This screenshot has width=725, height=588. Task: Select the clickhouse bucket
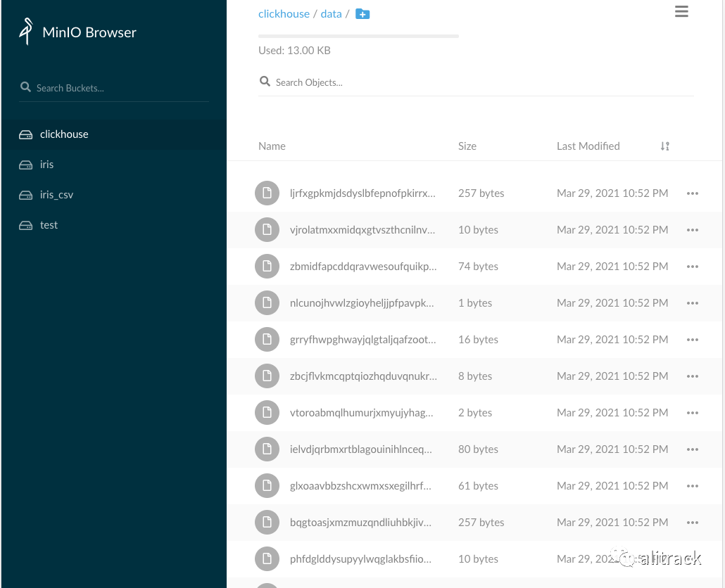pyautogui.click(x=64, y=134)
